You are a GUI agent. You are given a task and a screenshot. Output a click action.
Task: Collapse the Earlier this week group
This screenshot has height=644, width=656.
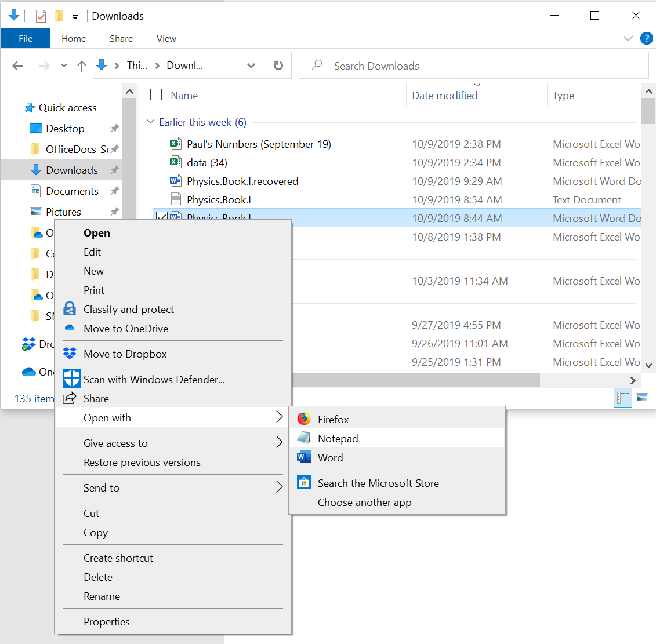(151, 122)
